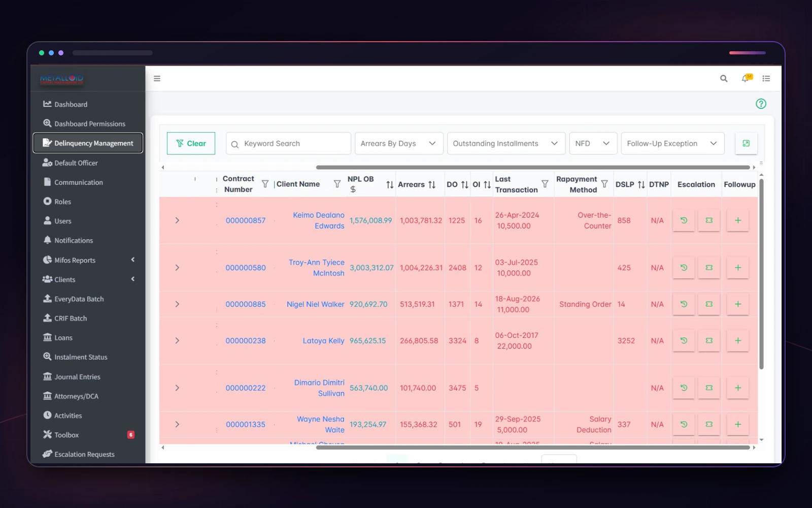This screenshot has height=508, width=812.
Task: Open the notifications bell icon
Action: tap(746, 78)
